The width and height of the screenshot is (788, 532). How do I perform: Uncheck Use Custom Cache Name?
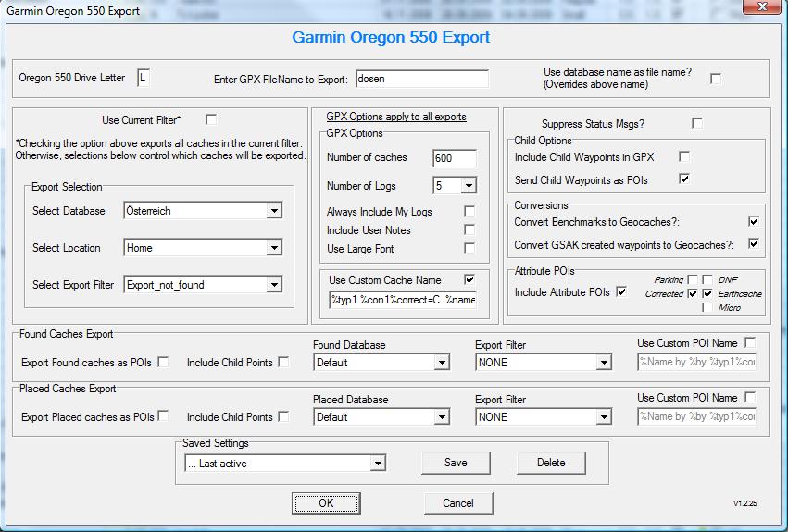coord(469,279)
